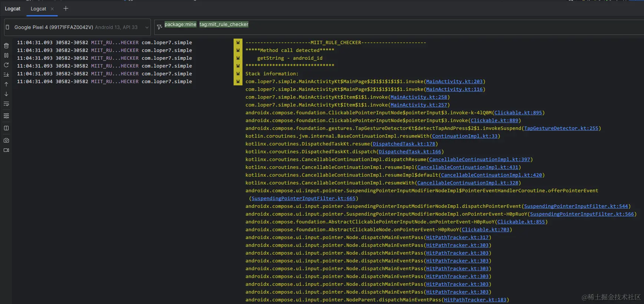This screenshot has width=644, height=304.
Task: Select the Logcat tool window title
Action: coord(13,9)
